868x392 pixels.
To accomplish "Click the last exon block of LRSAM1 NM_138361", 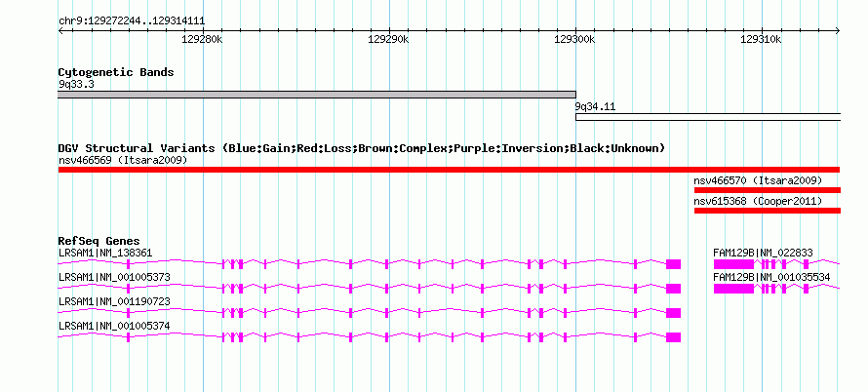I will [x=673, y=264].
